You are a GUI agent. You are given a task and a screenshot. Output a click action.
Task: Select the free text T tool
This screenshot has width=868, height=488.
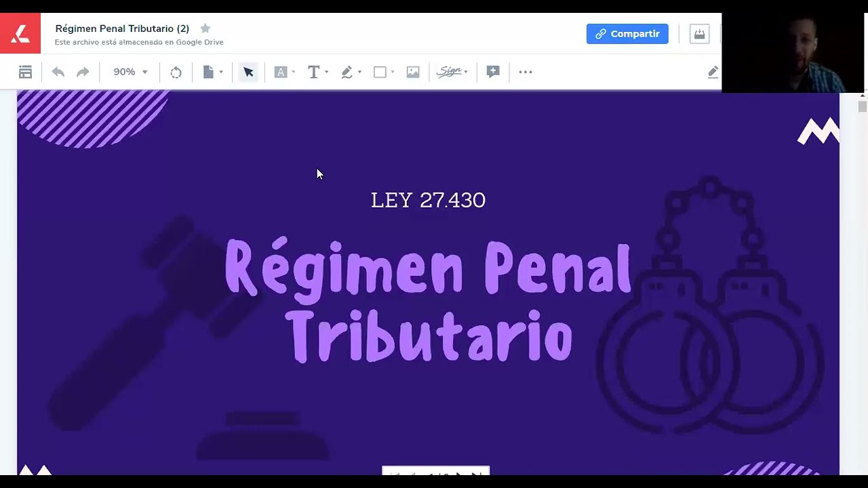tap(313, 72)
